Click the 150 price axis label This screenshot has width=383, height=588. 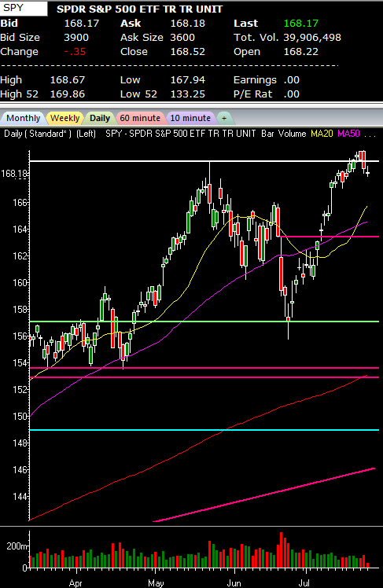pos(20,417)
